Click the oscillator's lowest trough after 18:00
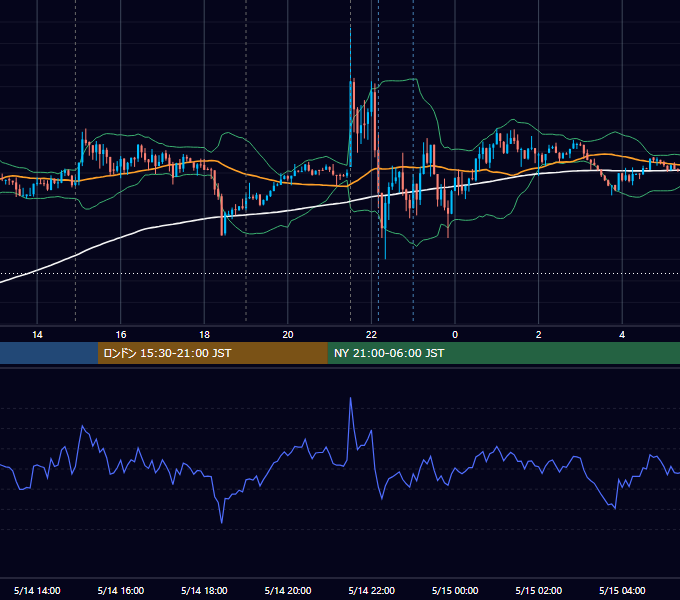680x600 pixels. (x=222, y=522)
